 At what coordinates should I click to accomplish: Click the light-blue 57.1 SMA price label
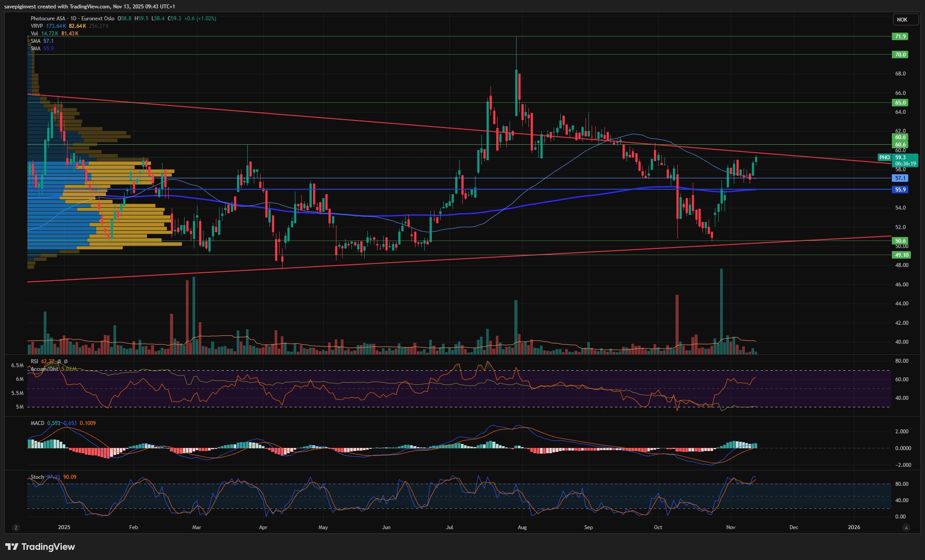tap(900, 178)
